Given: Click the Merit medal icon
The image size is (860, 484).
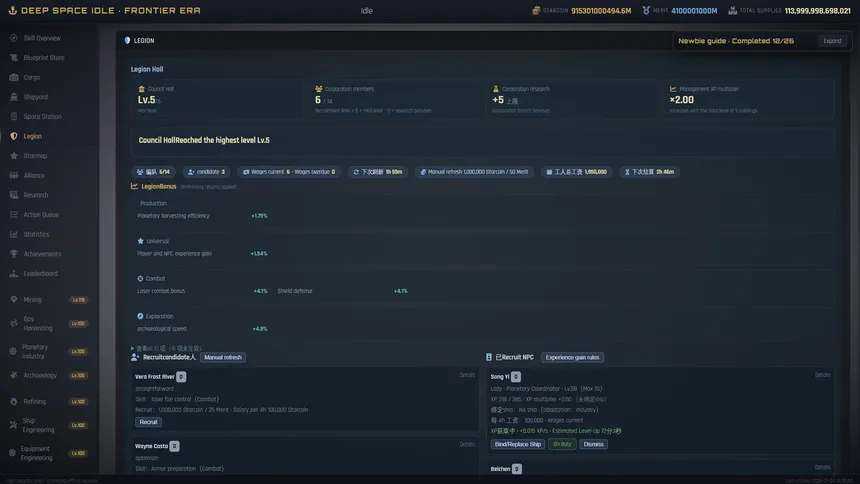Looking at the screenshot, I should [646, 10].
